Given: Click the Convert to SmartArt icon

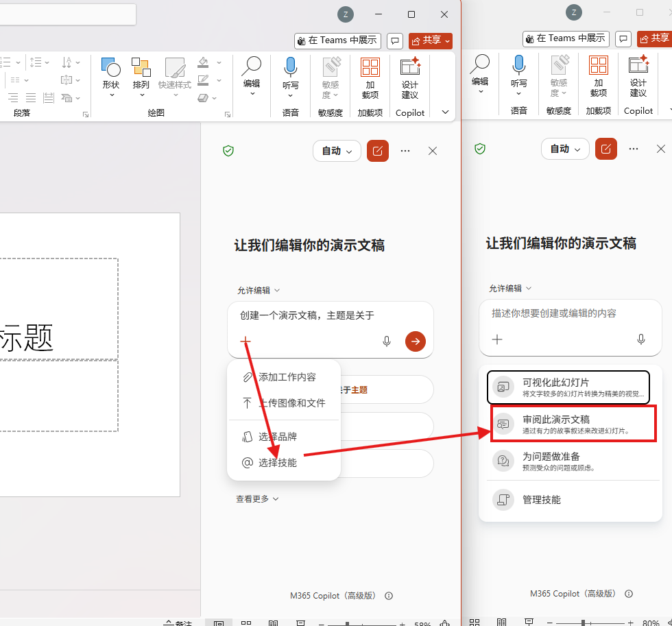Looking at the screenshot, I should (x=67, y=98).
